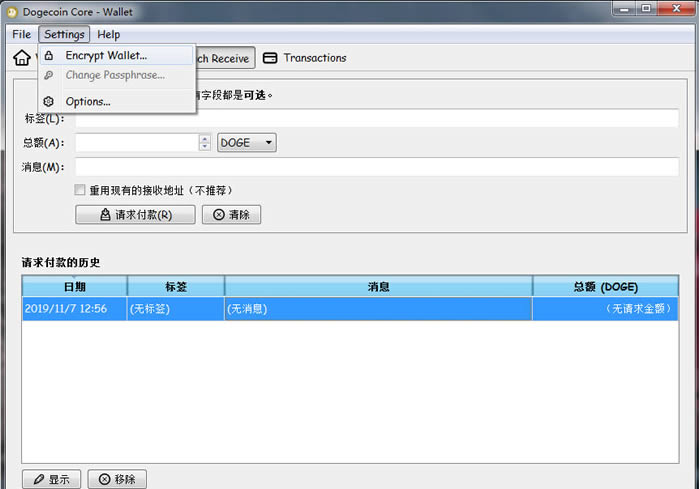Click the lock icon beside Encrypt Wallet
The height and width of the screenshot is (489, 700).
pyautogui.click(x=48, y=56)
